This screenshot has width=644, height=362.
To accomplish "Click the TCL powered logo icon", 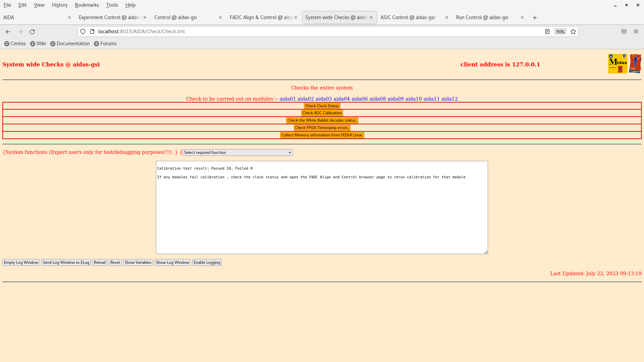I will [635, 63].
